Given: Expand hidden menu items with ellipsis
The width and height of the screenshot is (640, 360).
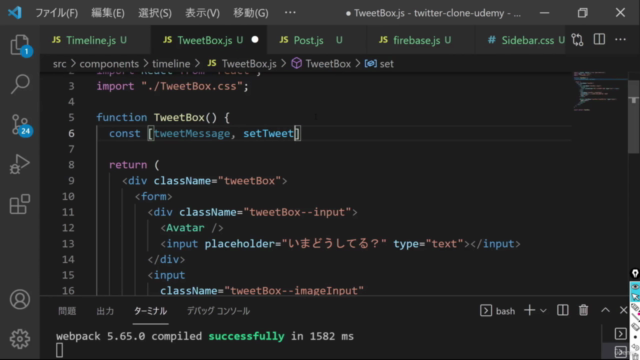Looking at the screenshot, I should coord(290,13).
